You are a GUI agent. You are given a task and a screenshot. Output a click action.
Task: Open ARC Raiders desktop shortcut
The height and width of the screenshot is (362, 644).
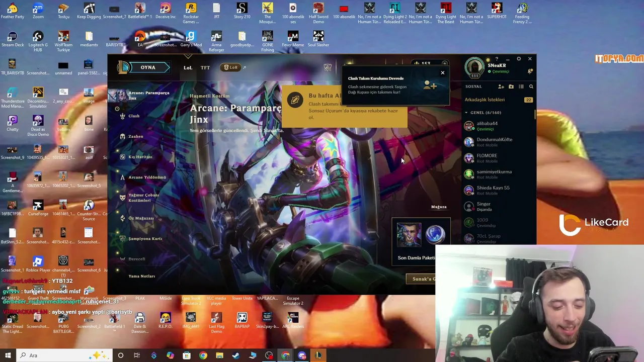point(293,321)
